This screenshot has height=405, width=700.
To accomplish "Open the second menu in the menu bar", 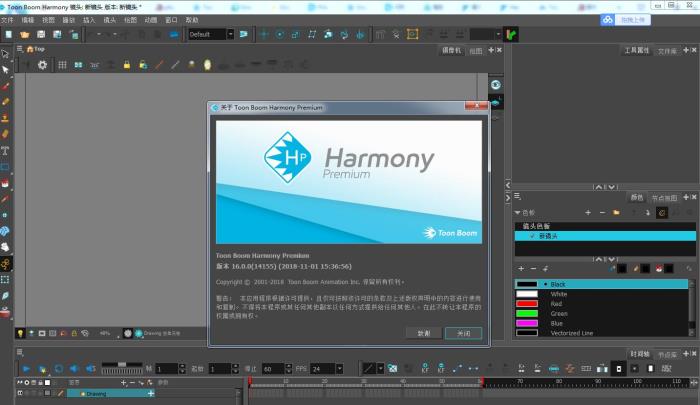I will [x=28, y=20].
